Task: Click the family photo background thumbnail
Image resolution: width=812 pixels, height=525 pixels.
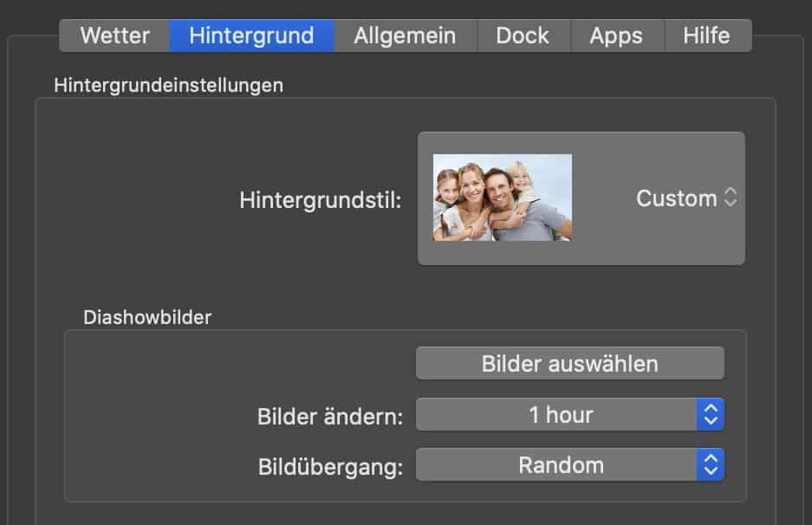Action: point(503,198)
